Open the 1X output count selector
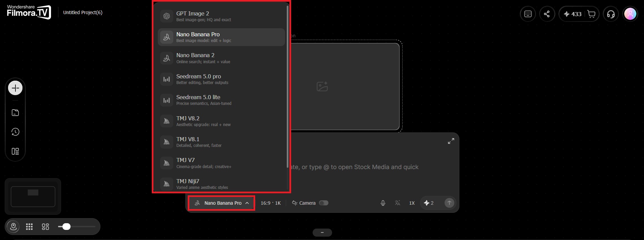The image size is (644, 240). point(412,203)
